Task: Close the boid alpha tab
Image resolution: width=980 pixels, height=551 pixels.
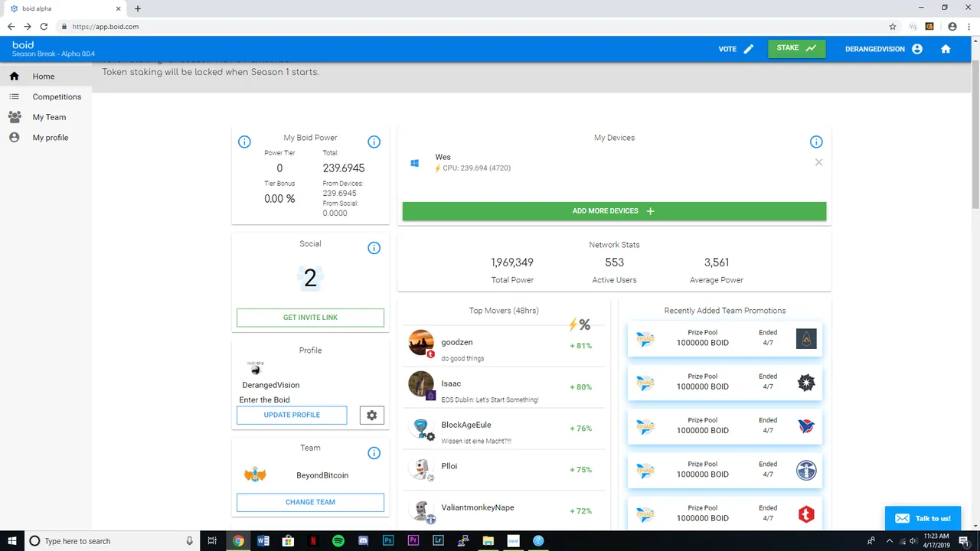Action: click(119, 8)
